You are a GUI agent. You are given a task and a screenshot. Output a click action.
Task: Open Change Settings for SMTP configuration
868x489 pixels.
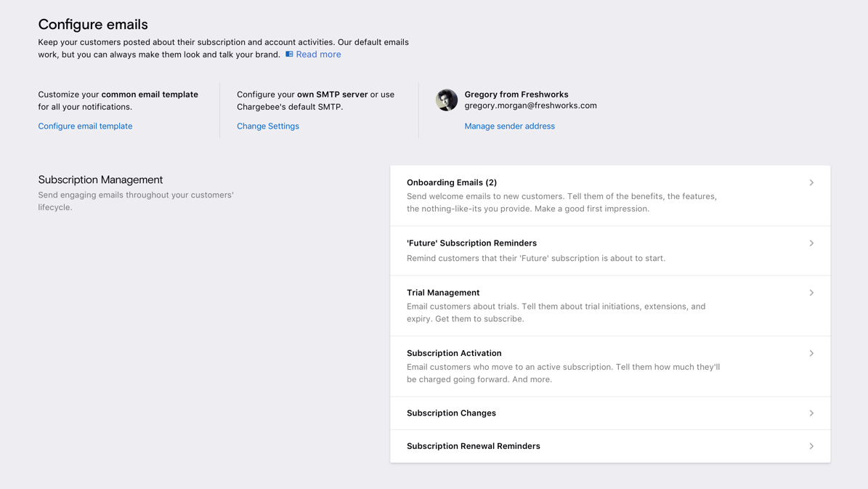pyautogui.click(x=267, y=126)
